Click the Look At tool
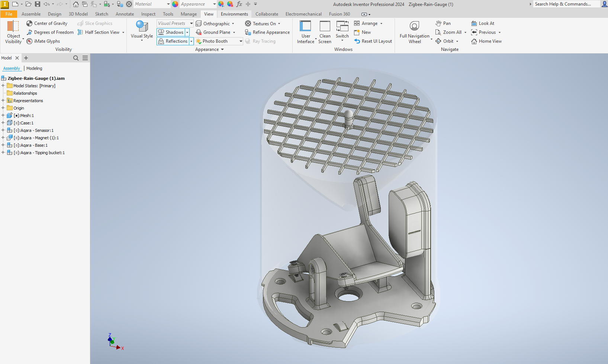608x364 pixels. (x=483, y=23)
